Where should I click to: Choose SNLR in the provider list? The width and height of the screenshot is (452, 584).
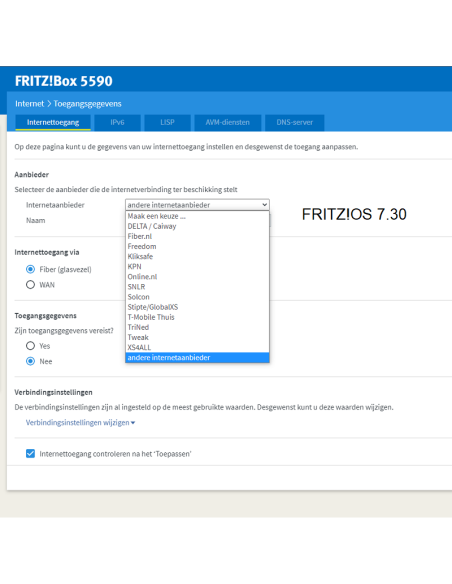[x=197, y=287]
